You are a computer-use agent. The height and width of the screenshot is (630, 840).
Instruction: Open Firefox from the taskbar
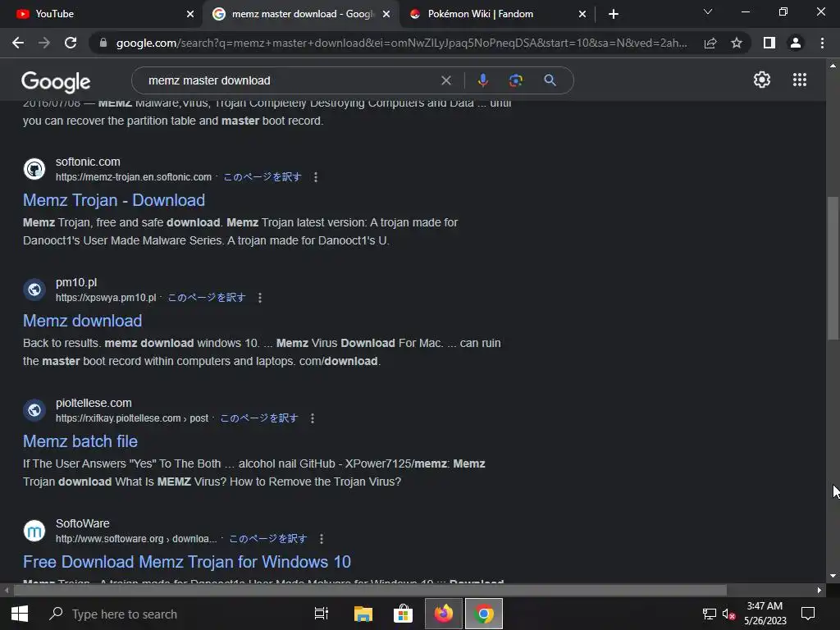(x=444, y=614)
